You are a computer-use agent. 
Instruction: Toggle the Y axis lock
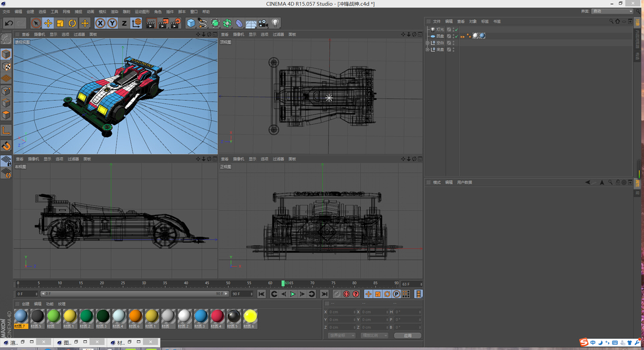(112, 23)
